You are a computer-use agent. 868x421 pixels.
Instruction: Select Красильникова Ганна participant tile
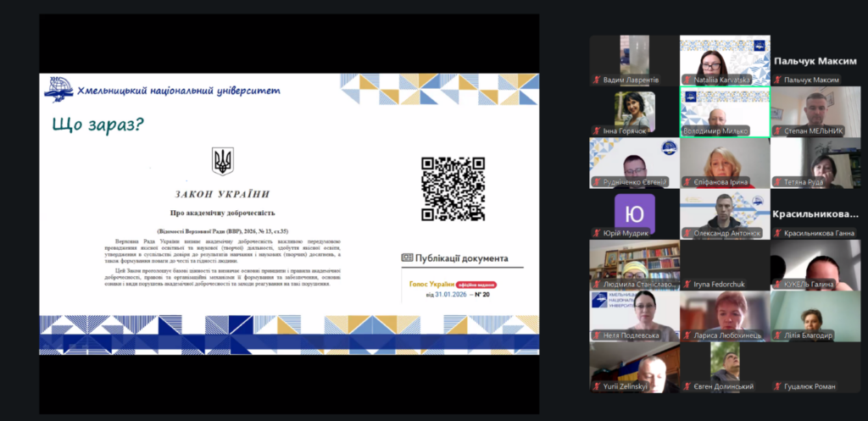click(x=815, y=213)
